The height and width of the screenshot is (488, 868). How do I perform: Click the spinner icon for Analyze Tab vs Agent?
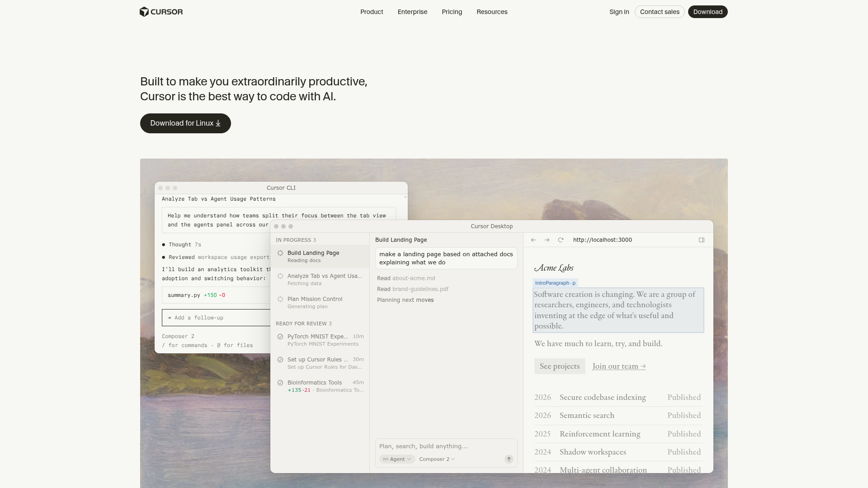click(280, 277)
